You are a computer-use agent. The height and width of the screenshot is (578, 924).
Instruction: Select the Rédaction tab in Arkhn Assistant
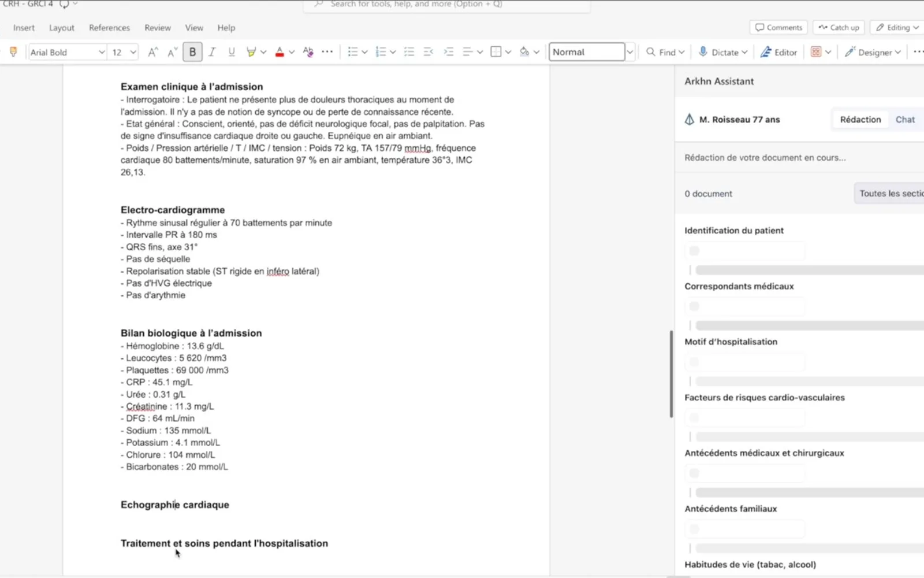coord(860,120)
